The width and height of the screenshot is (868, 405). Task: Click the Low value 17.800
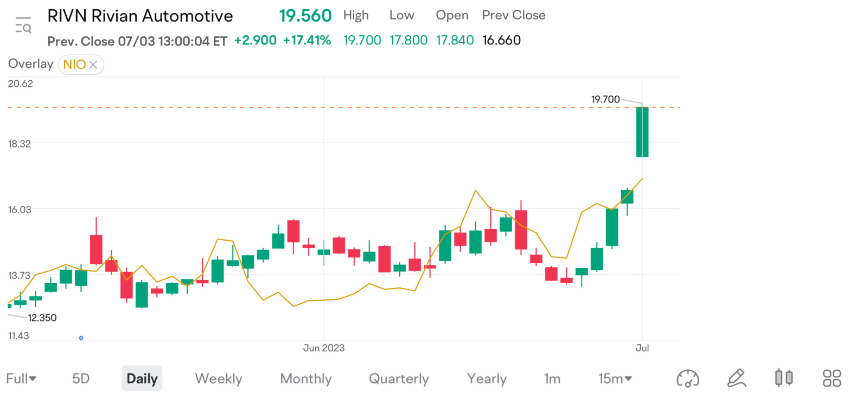[409, 40]
